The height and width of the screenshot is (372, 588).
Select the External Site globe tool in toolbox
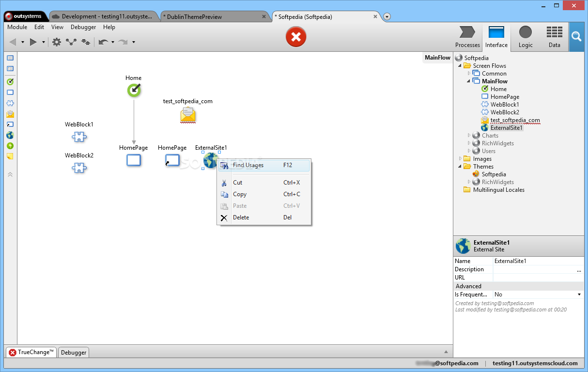(x=10, y=135)
